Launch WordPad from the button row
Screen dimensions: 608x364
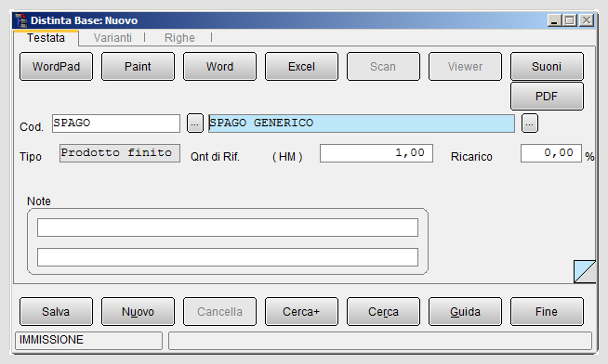[56, 67]
